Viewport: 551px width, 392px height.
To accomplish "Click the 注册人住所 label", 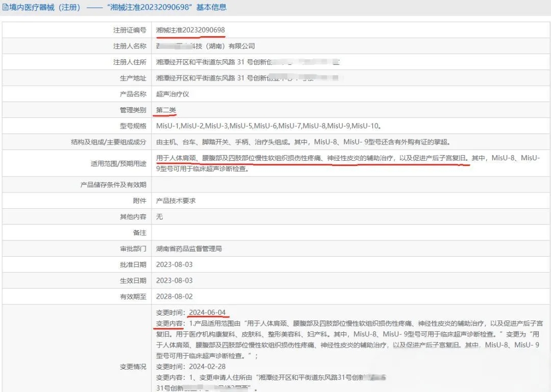I will click(130, 62).
